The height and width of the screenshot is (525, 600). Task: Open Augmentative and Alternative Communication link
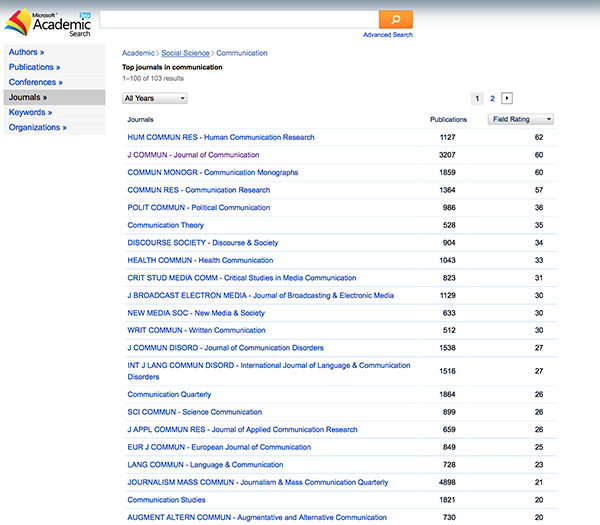257,518
